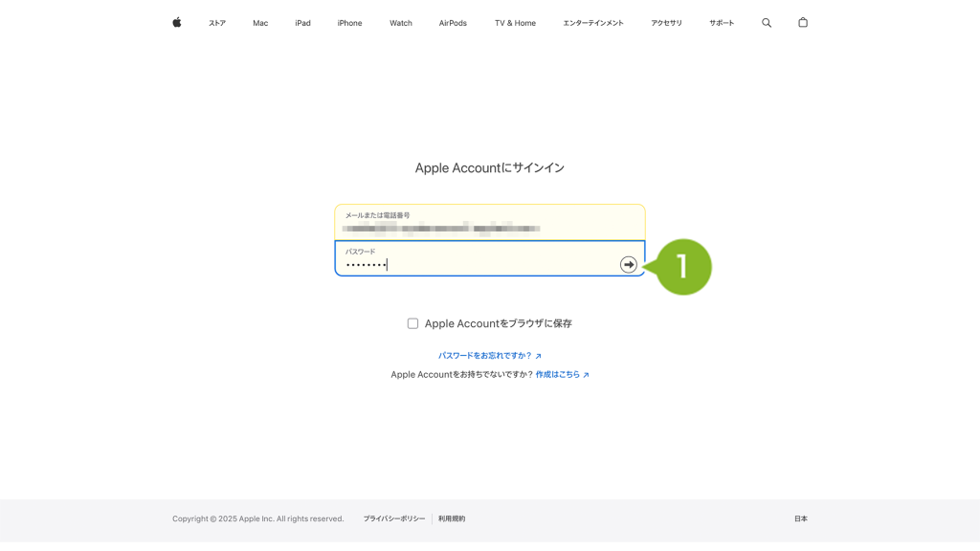Open the Mac menu item

(x=260, y=23)
